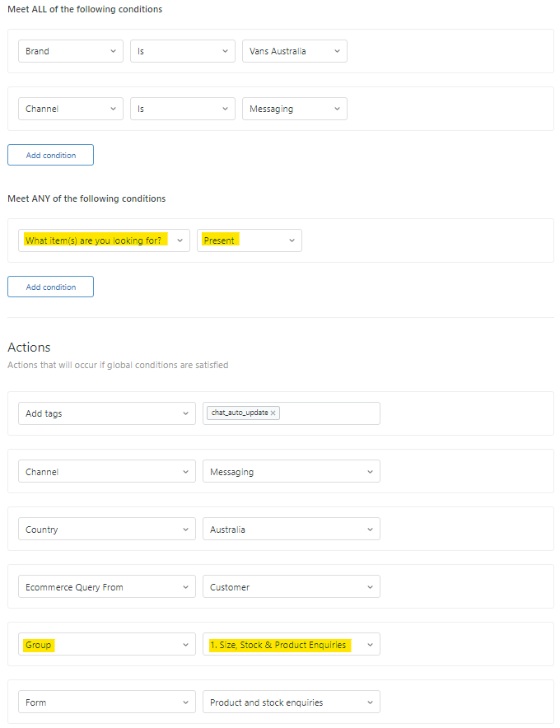Open the Is operator dropdown beside Brand
Image resolution: width=560 pixels, height=728 pixels.
[183, 51]
